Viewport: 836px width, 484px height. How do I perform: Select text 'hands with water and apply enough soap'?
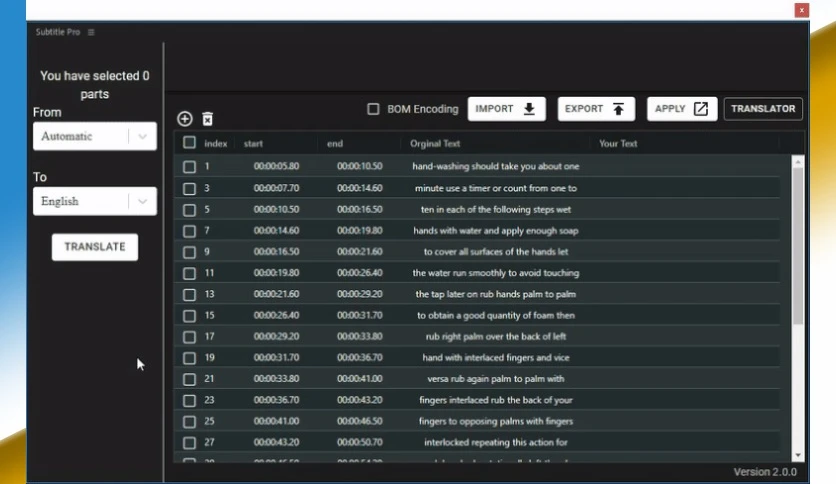pos(496,231)
